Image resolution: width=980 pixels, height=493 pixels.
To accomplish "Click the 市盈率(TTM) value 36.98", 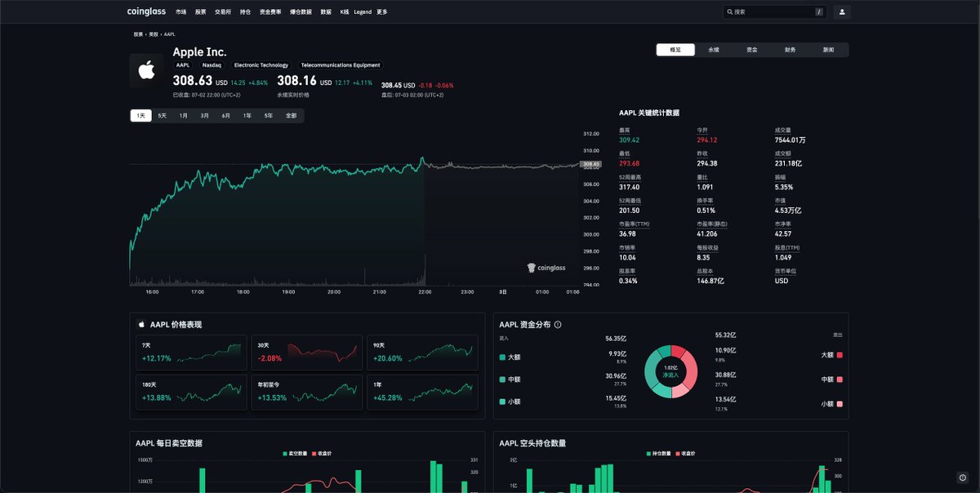I will pos(628,233).
